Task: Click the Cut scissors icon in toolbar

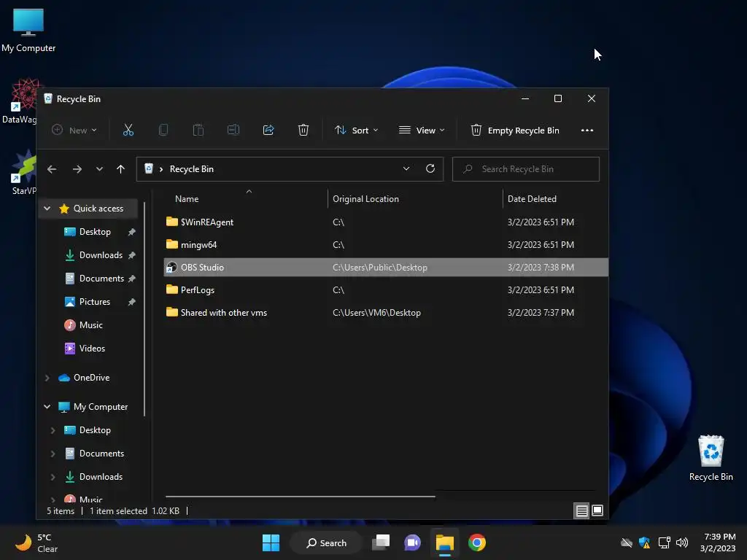Action: coord(128,130)
